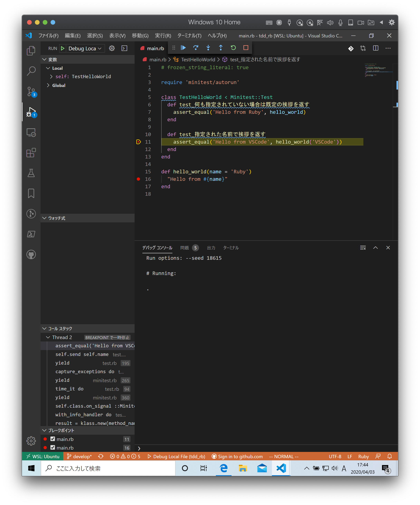Viewport: 420px width, 505px height.
Task: Stop the debugger
Action: (x=245, y=48)
